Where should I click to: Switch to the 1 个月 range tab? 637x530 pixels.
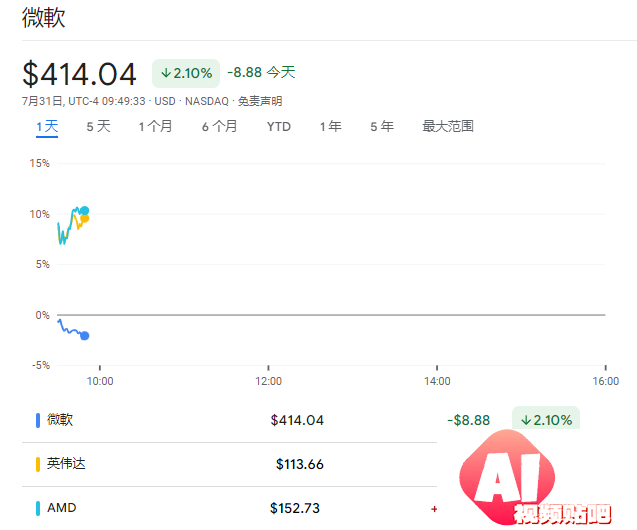[x=155, y=126]
